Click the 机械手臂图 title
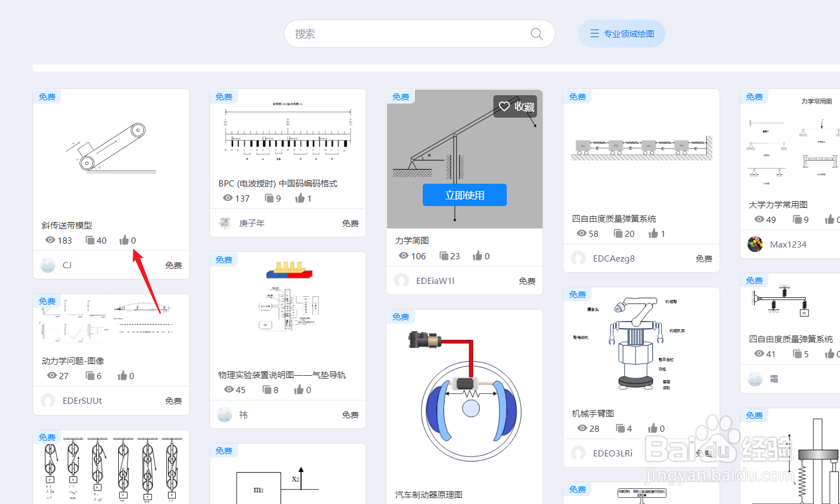 coord(593,413)
